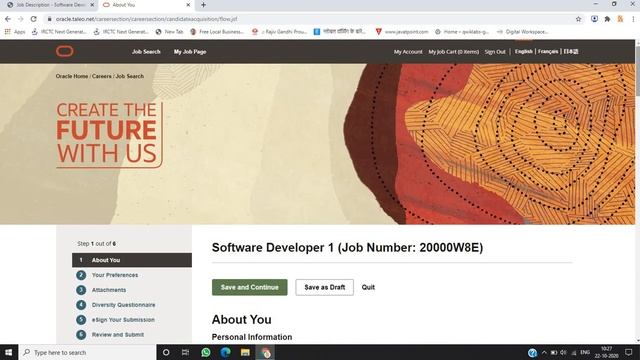Click the volume speaker tray icon
Viewport: 640px width, 360px height.
coord(564,353)
